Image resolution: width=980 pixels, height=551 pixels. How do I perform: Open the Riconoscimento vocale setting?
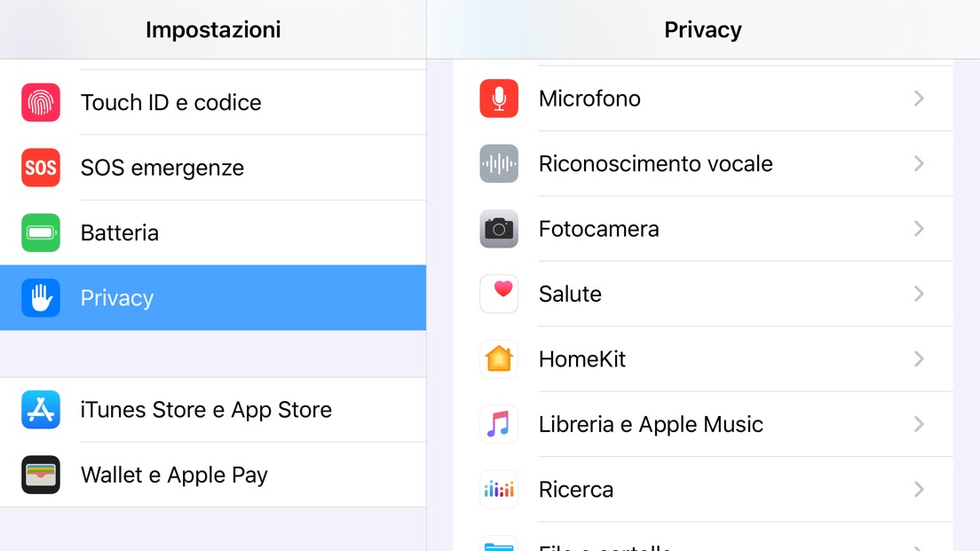(655, 163)
